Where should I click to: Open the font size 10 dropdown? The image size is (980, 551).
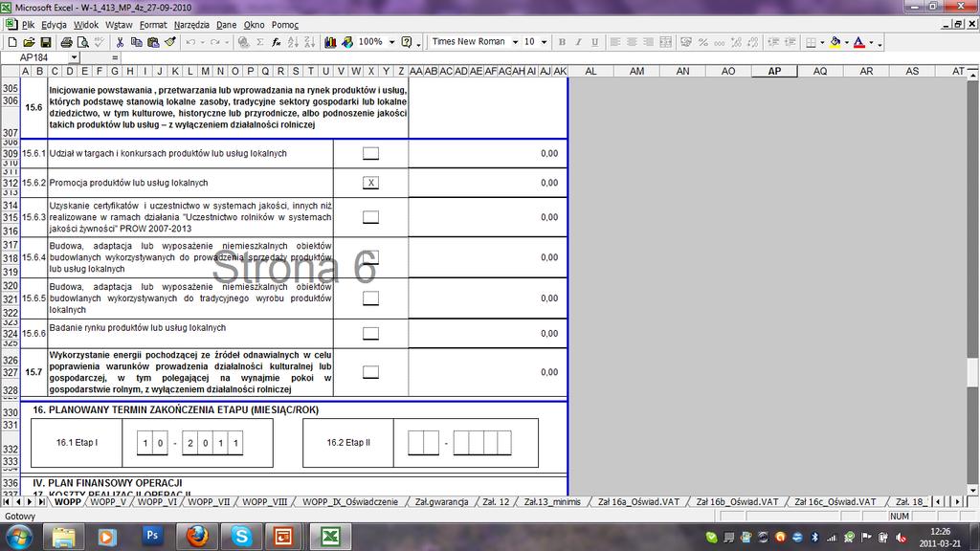pyautogui.click(x=544, y=42)
